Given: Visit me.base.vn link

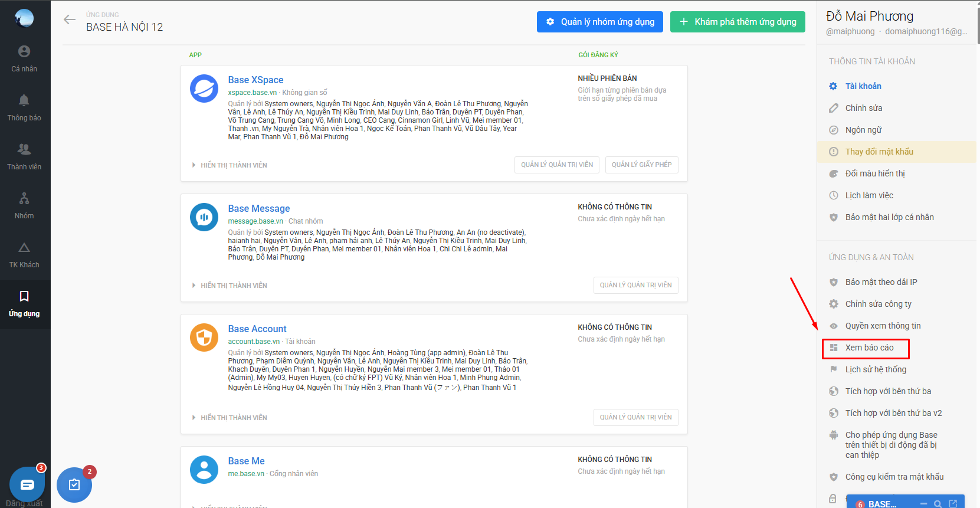Looking at the screenshot, I should (x=246, y=474).
